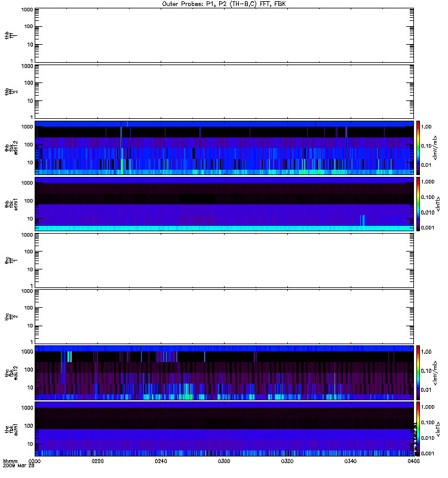Viewport: 448px width, 478px height.
Task: Click the "thb fbk edc12" y-axis title
Action: point(11,148)
